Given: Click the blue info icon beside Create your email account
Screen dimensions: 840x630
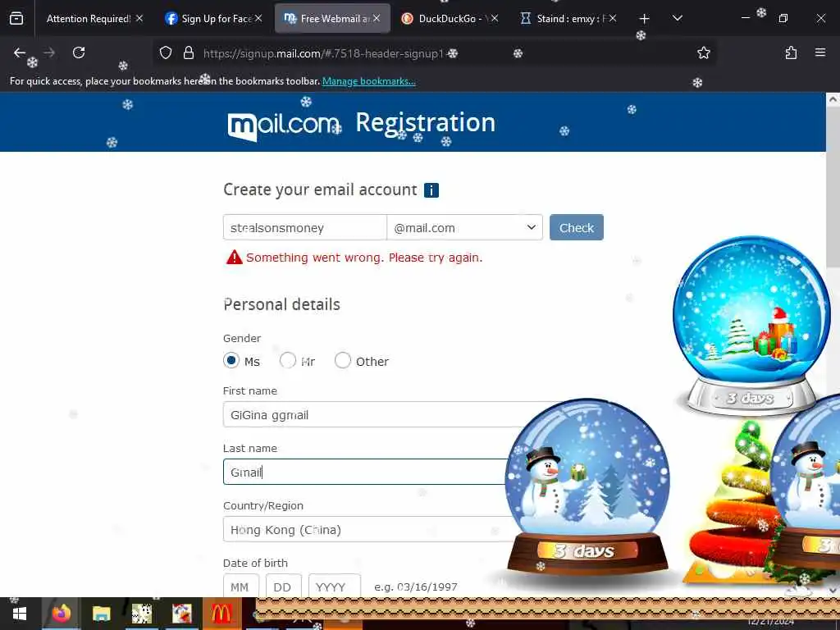Looking at the screenshot, I should (431, 190).
